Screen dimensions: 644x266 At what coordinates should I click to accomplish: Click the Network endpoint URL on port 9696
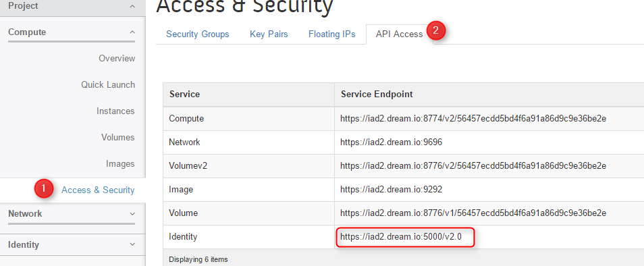click(x=391, y=142)
